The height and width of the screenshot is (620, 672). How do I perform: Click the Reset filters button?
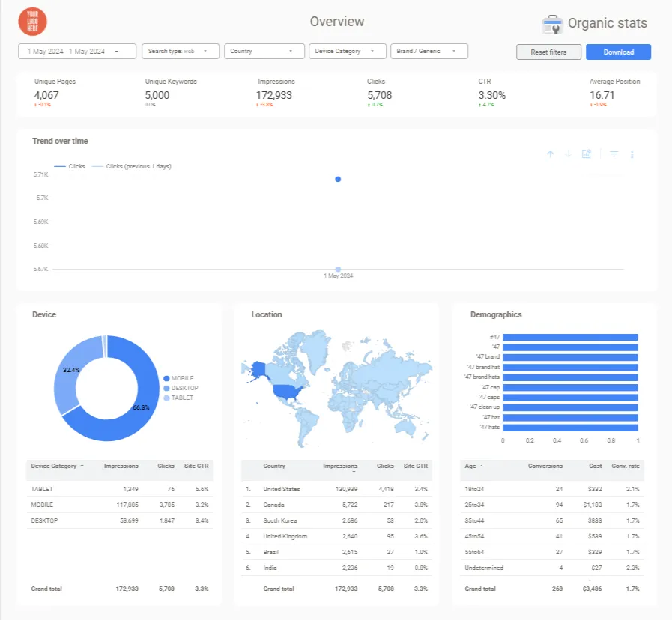tap(548, 52)
